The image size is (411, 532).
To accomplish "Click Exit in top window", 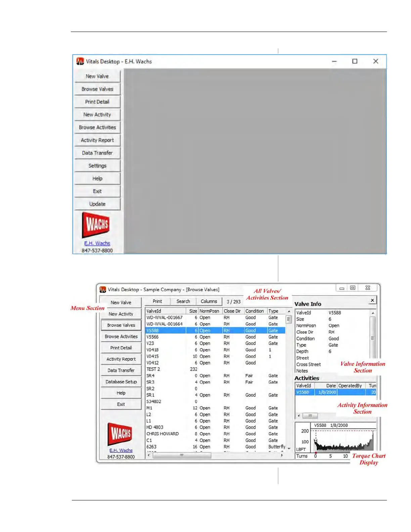I will click(x=97, y=191).
